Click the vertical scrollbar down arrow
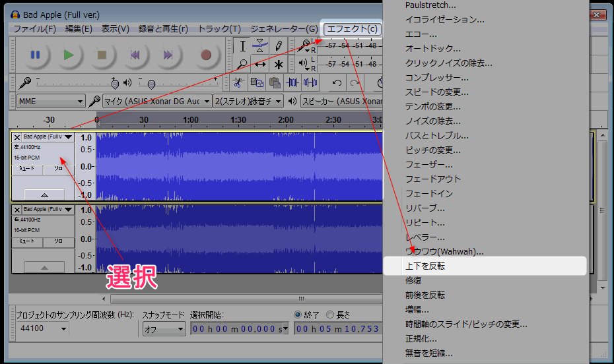 click(603, 288)
